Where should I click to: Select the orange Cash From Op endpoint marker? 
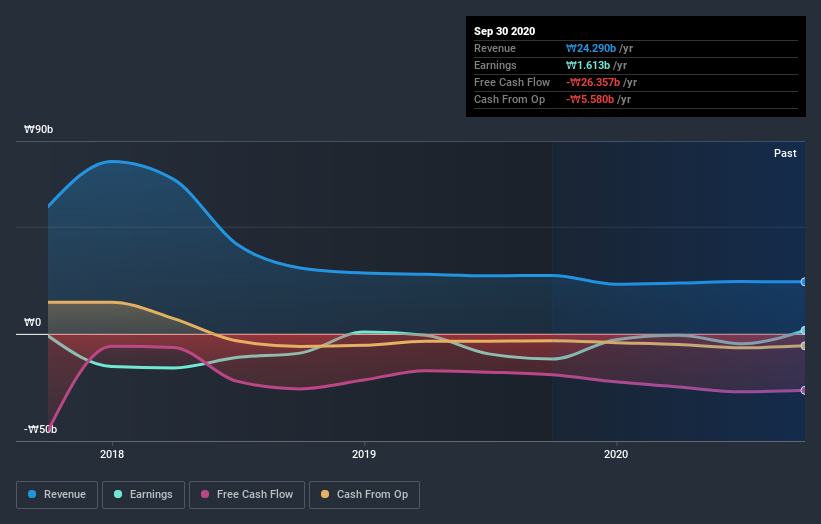click(x=804, y=345)
